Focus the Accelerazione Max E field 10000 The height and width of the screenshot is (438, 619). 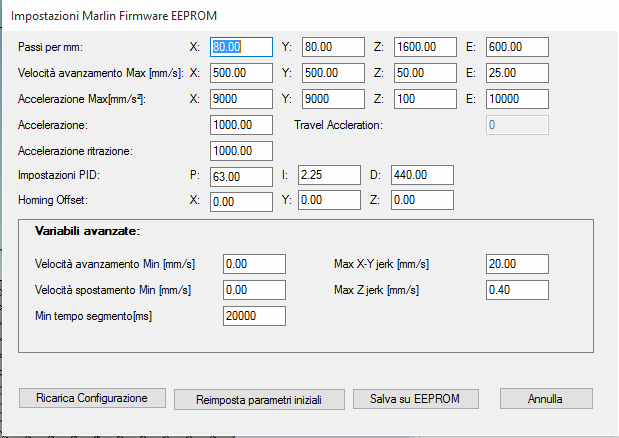517,99
